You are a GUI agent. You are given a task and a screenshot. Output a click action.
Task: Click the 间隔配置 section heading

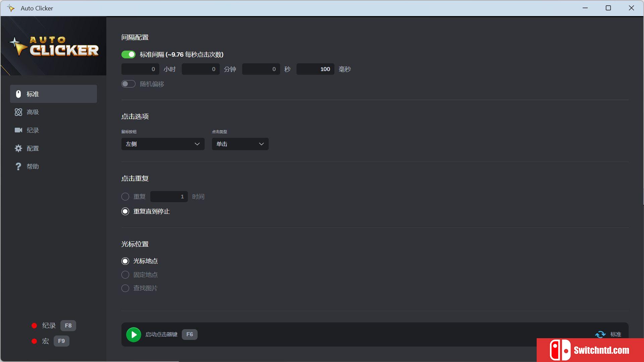[135, 37]
